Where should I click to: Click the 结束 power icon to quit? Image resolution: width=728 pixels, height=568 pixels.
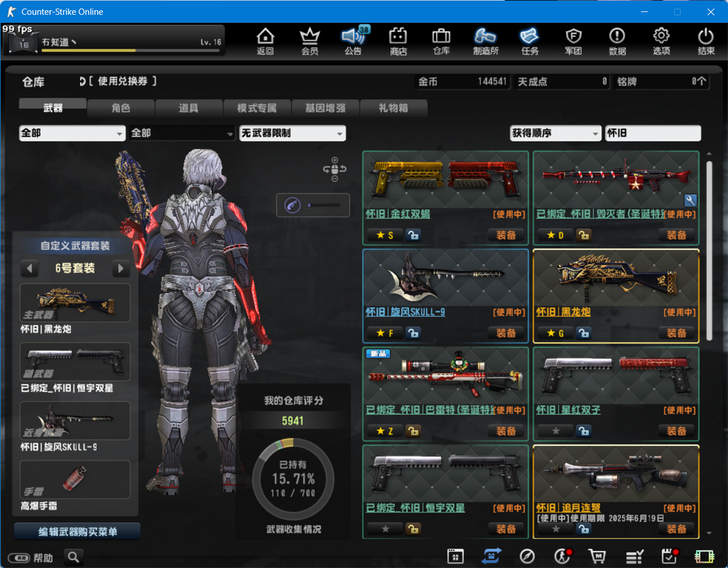click(706, 41)
